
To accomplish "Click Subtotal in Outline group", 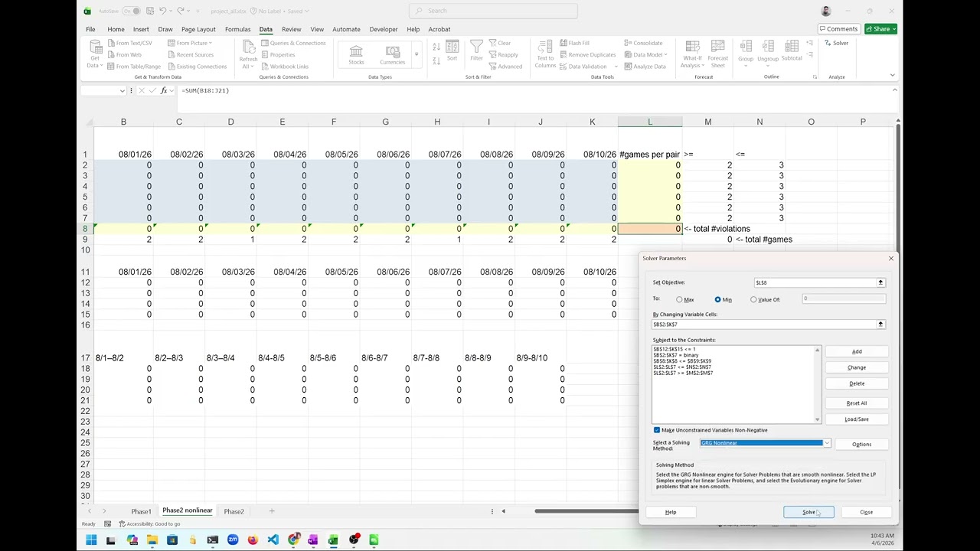I will [x=792, y=51].
